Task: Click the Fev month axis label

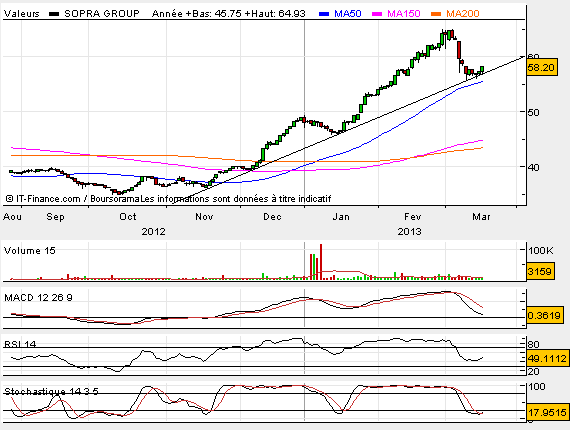Action: pos(413,217)
